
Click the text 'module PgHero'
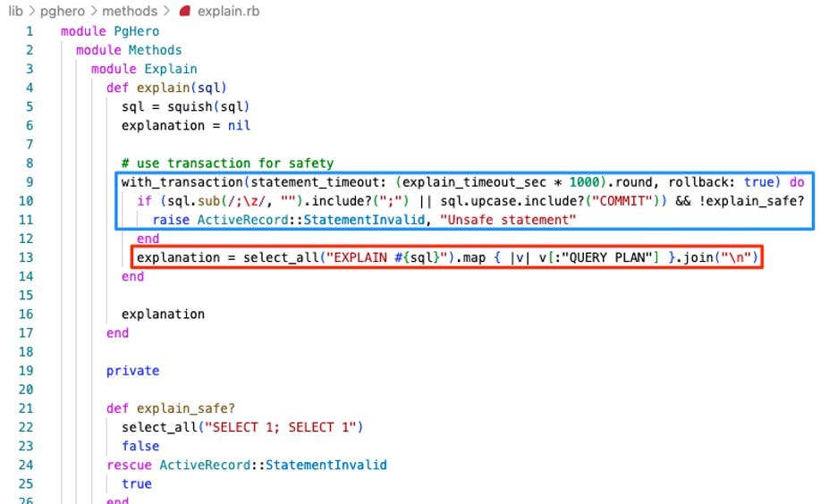click(110, 31)
